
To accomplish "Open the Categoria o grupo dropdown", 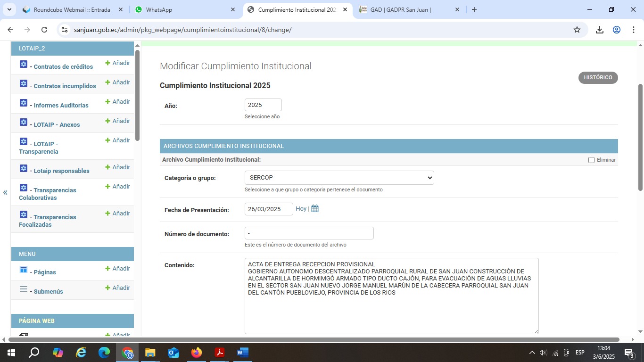I will coord(339,178).
